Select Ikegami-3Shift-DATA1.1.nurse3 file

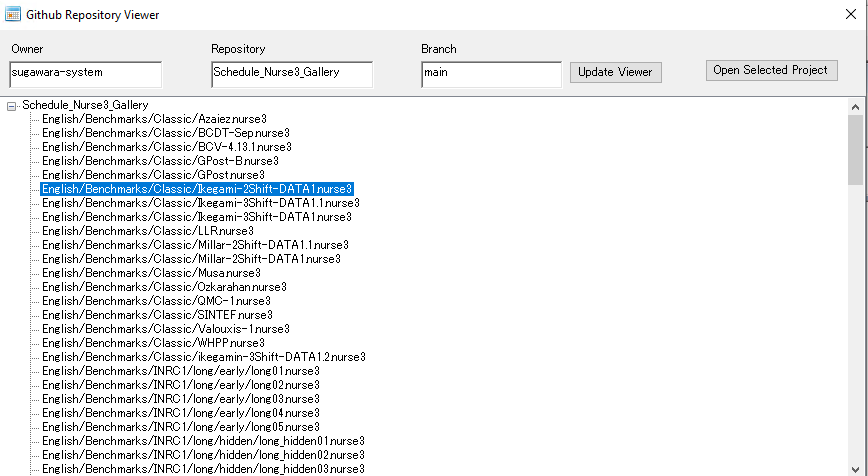[201, 203]
